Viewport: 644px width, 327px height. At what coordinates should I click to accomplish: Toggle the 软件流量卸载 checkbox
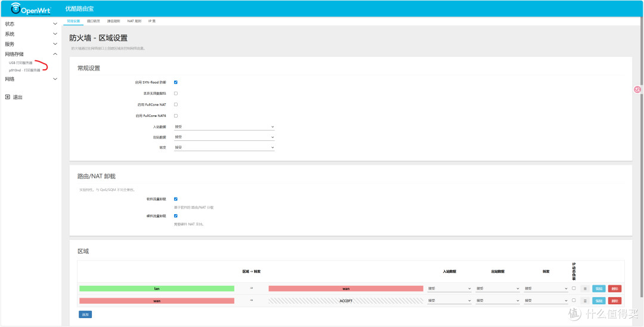pyautogui.click(x=176, y=199)
